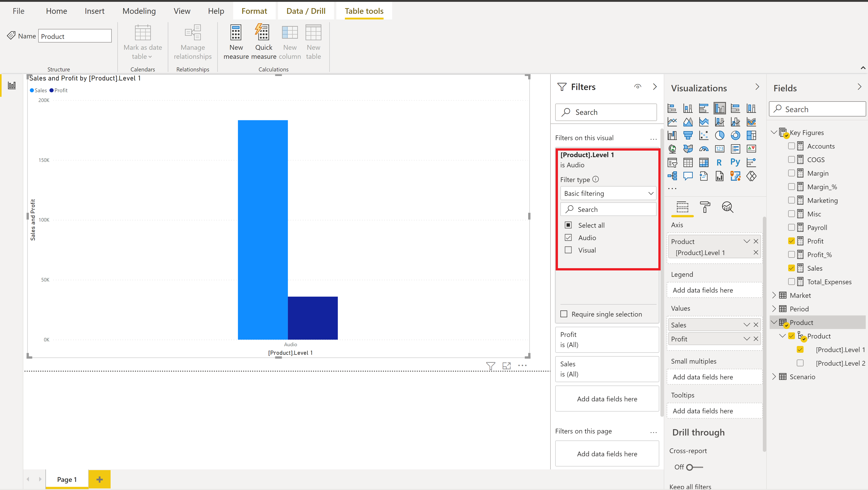Open the Analytics magnifier pane icon
The width and height of the screenshot is (868, 490).
click(x=727, y=207)
